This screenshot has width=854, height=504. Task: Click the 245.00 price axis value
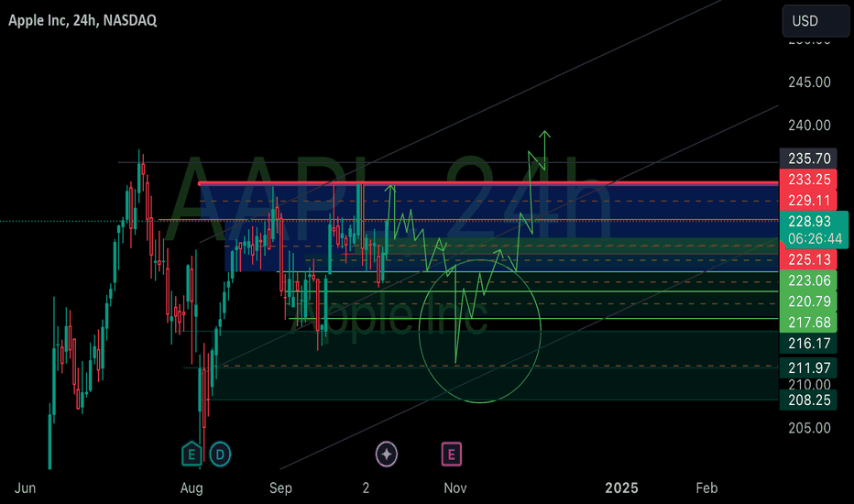[809, 82]
